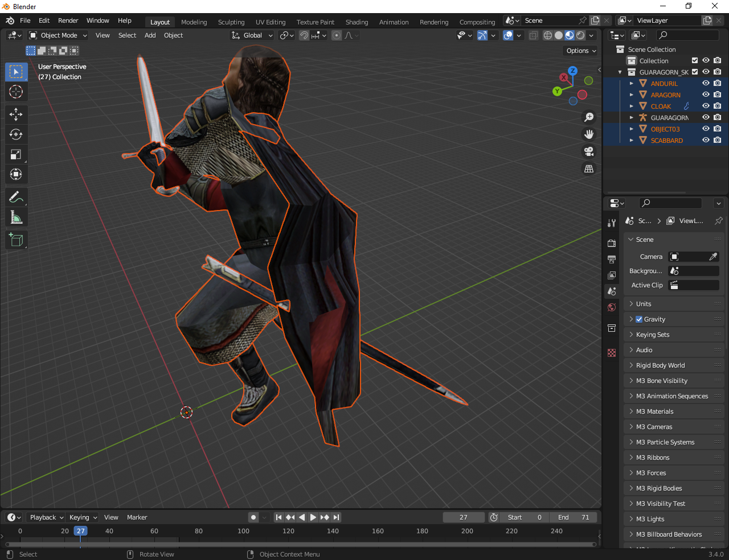Toggle visibility of CLOAK object
This screenshot has width=729, height=560.
[706, 106]
